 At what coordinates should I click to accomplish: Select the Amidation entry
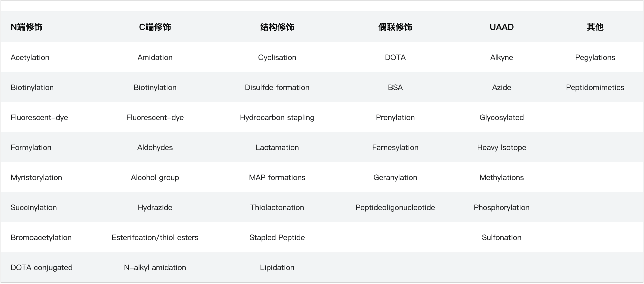155,58
